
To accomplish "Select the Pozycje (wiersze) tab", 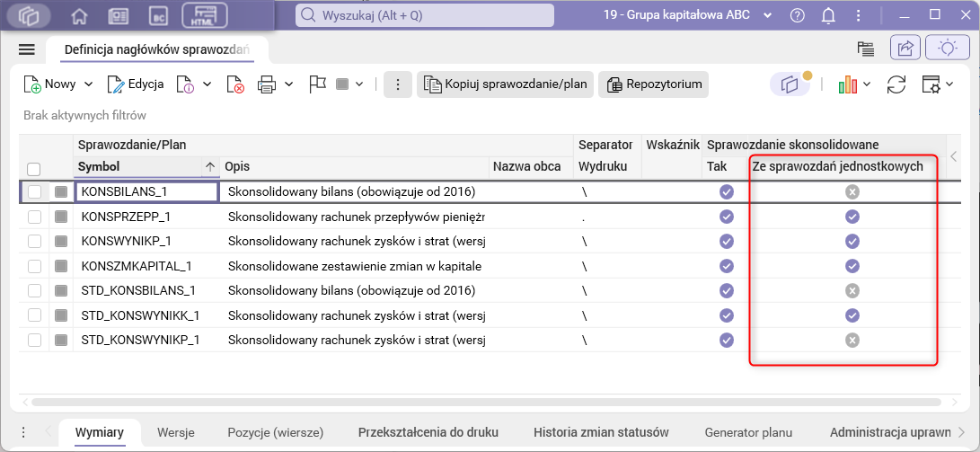I will pyautogui.click(x=276, y=432).
